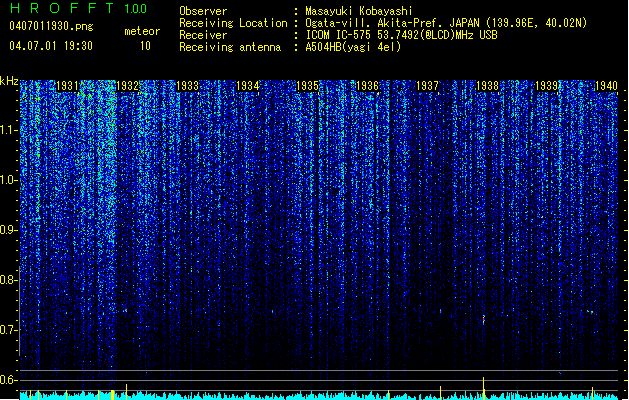Click the kHz axis unit label
The width and height of the screenshot is (629, 400).
click(9, 81)
